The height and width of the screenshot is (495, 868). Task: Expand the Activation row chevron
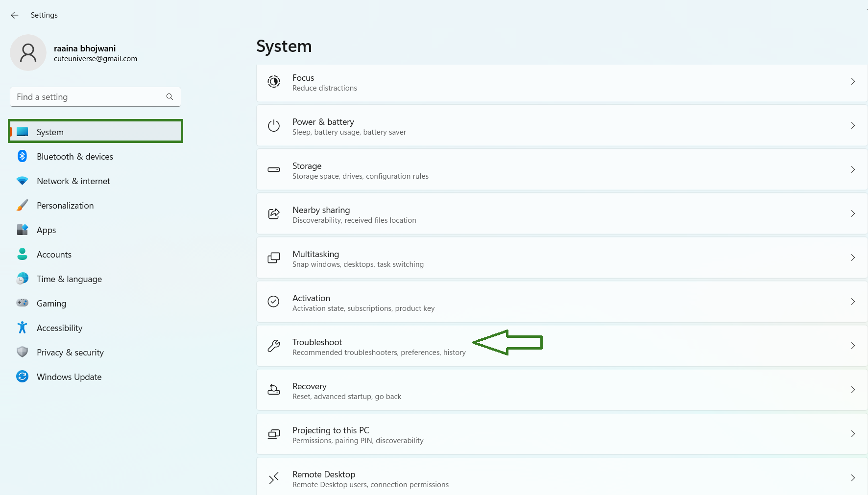tap(853, 302)
